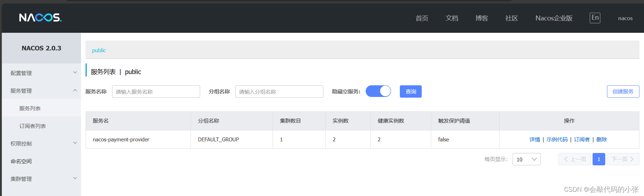Expand the 配置管理 menu chevron
The width and height of the screenshot is (644, 196).
(75, 73)
